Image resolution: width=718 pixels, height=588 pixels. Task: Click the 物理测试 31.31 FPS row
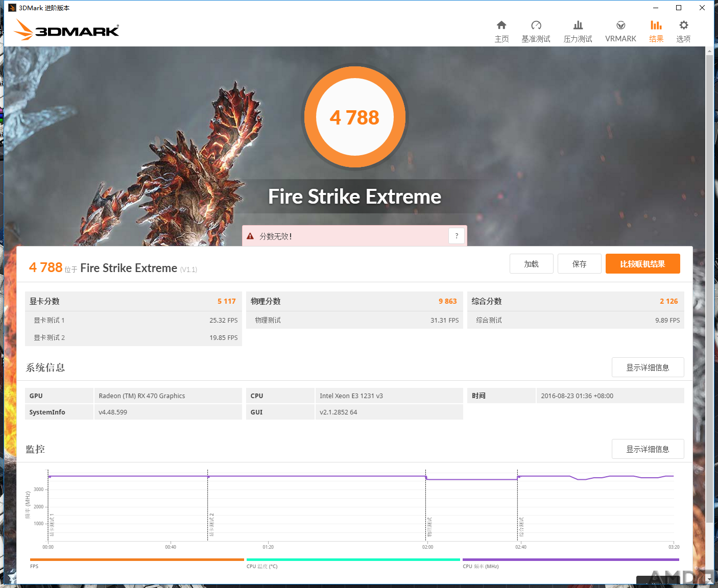click(354, 320)
